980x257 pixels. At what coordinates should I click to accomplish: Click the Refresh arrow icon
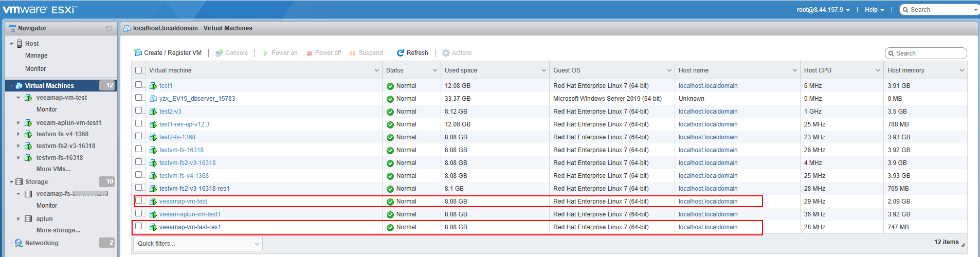point(401,53)
